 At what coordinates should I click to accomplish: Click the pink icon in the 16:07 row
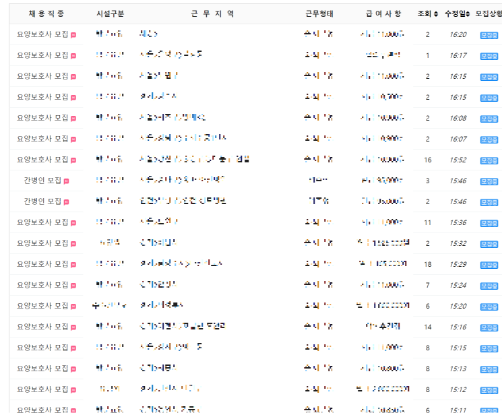(73, 139)
